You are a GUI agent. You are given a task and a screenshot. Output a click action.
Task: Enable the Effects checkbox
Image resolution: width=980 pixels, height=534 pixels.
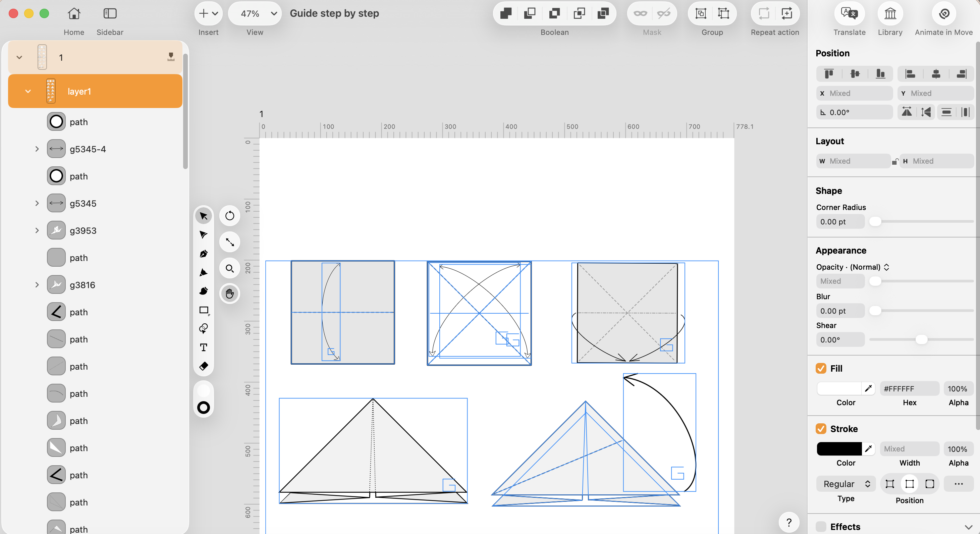click(x=821, y=526)
